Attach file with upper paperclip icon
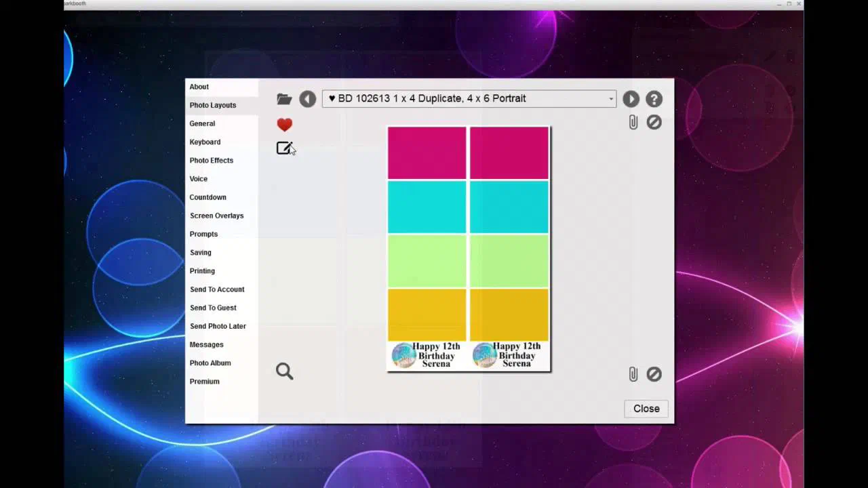The height and width of the screenshot is (488, 868). (633, 122)
